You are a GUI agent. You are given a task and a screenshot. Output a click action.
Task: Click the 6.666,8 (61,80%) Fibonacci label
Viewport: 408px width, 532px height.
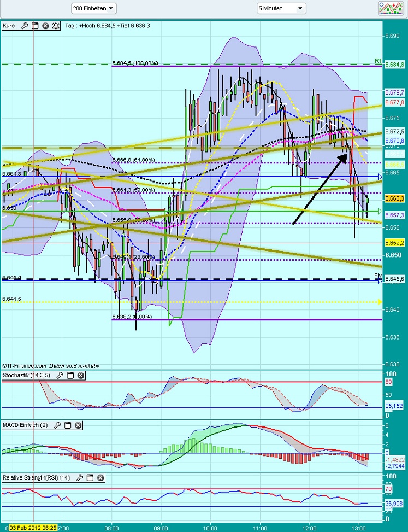[133, 160]
